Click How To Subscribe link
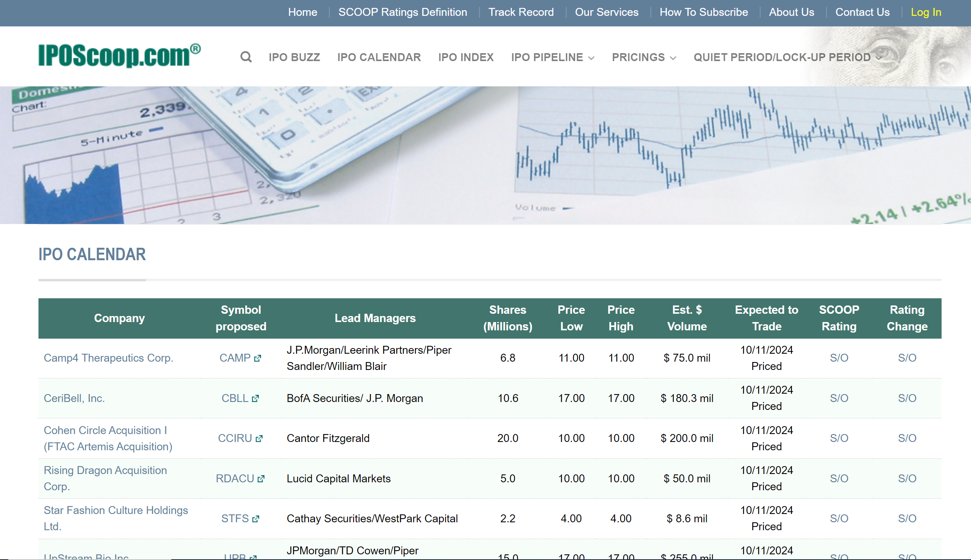Image resolution: width=971 pixels, height=560 pixels. click(703, 12)
